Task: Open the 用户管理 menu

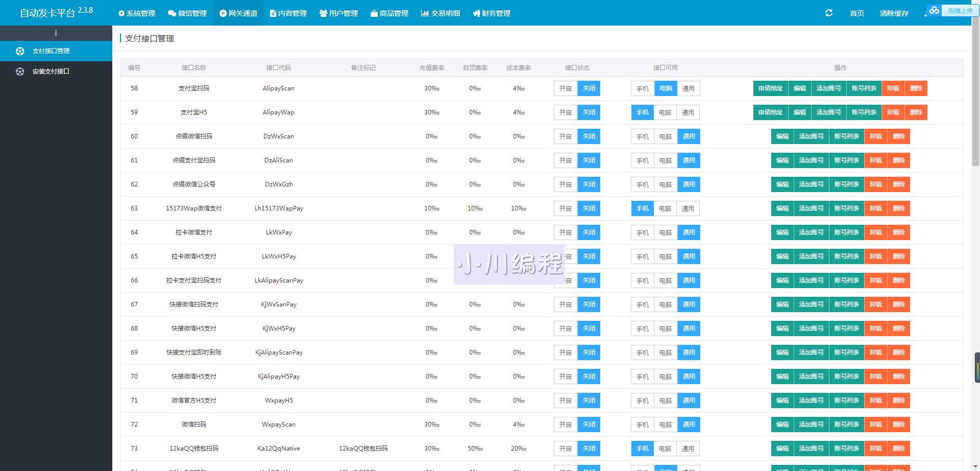Action: (339, 13)
